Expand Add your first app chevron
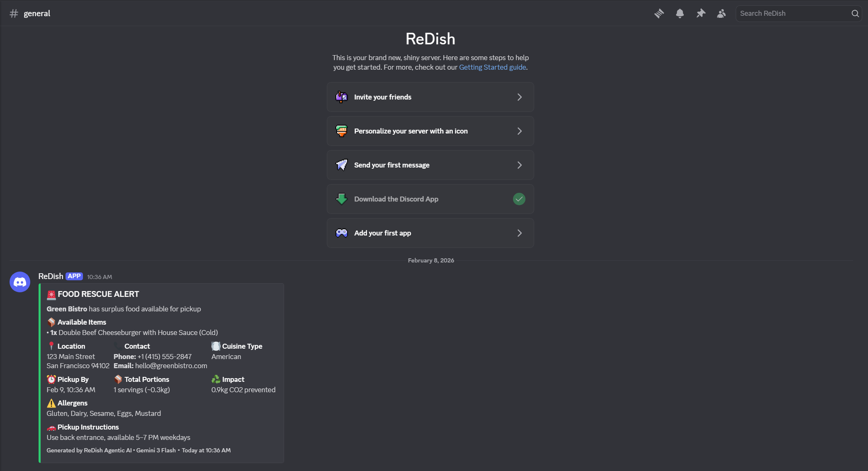 (x=519, y=233)
